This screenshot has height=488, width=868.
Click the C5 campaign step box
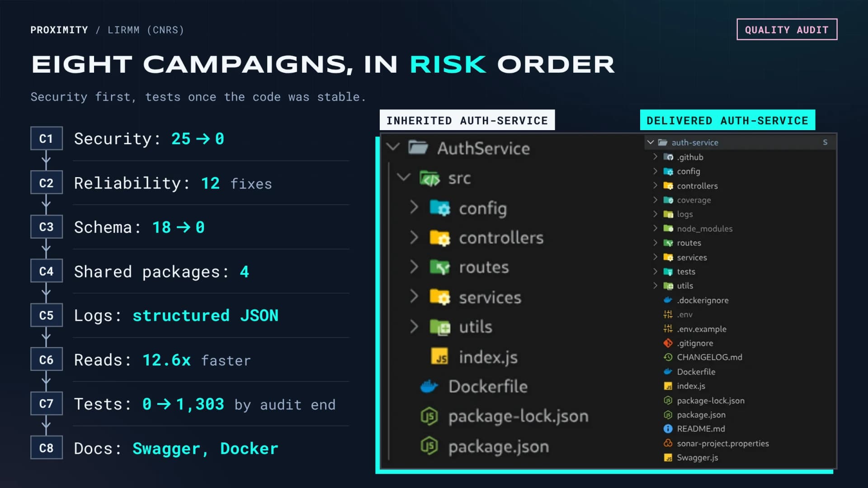point(46,315)
